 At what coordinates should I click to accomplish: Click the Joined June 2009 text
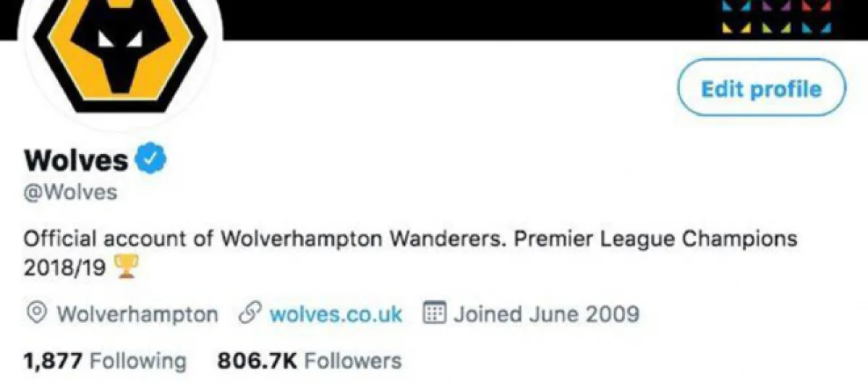546,315
